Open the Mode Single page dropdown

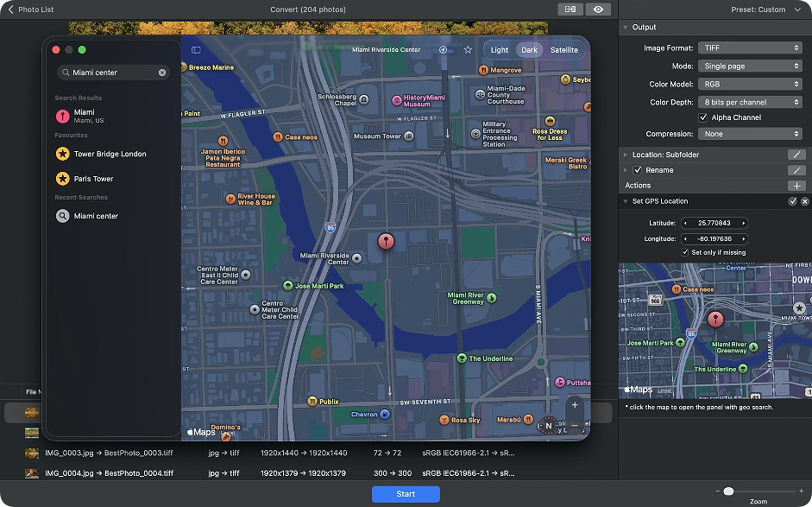[751, 66]
